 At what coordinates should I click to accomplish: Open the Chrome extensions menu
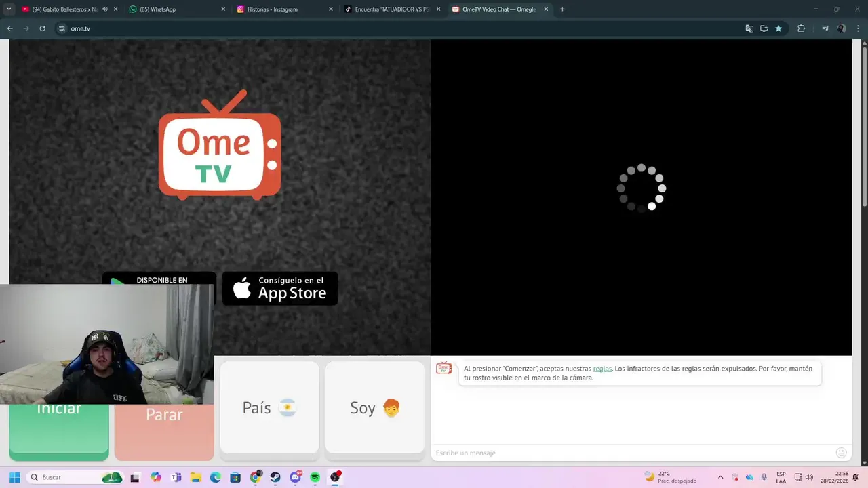[801, 28]
